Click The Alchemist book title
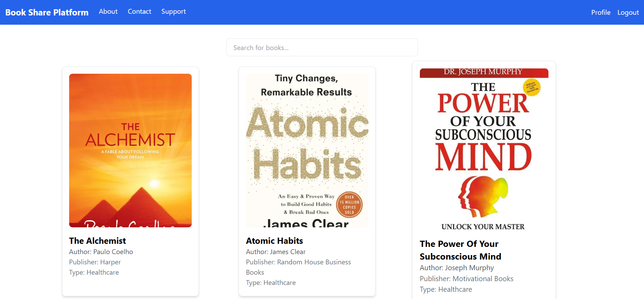The image size is (644, 299). click(98, 241)
